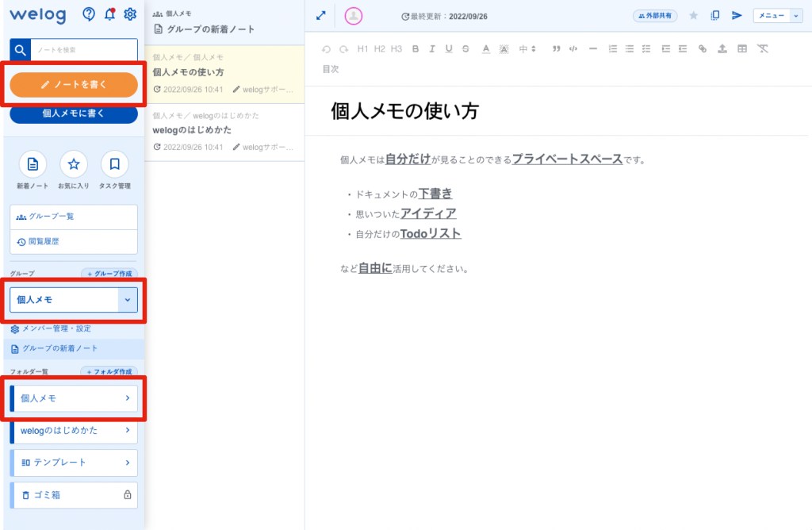This screenshot has height=530, width=812.
Task: Insert a table into the note
Action: 741,48
